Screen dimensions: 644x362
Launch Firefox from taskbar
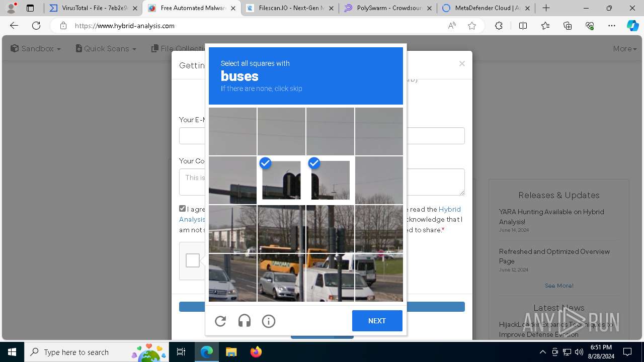pos(256,352)
